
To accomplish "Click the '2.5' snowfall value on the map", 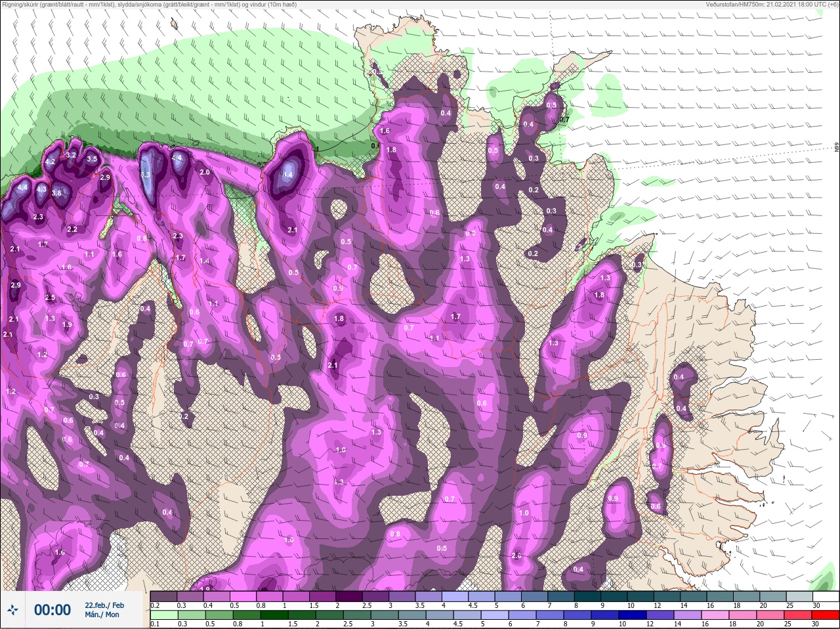I will [x=51, y=297].
